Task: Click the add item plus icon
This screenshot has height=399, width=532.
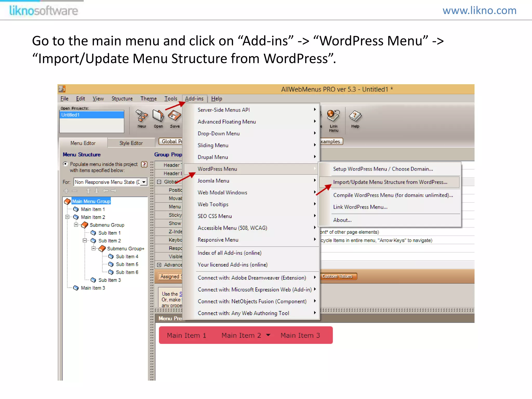Action: (66, 191)
